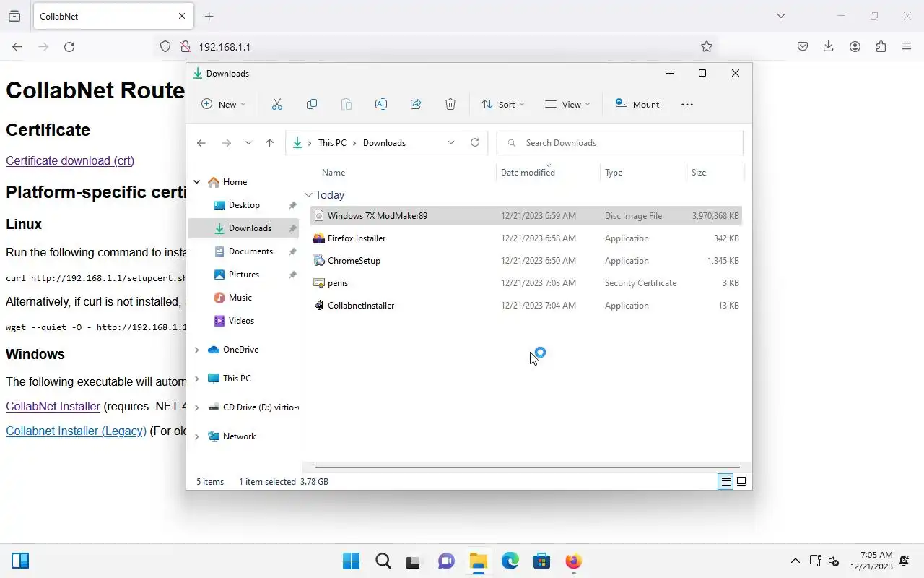Sort files by the Size column header
Viewport: 924px width, 578px height.
699,173
